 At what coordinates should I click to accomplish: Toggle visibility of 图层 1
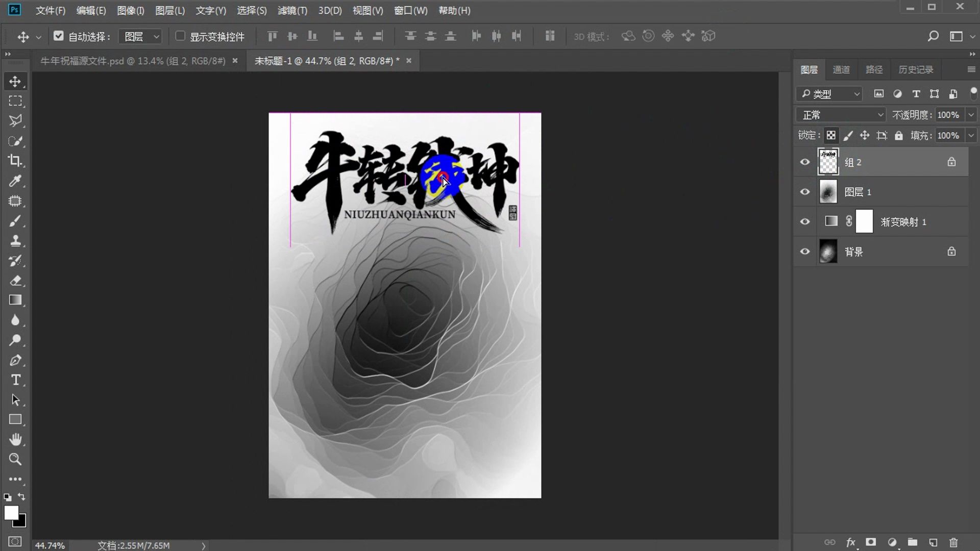(x=804, y=192)
